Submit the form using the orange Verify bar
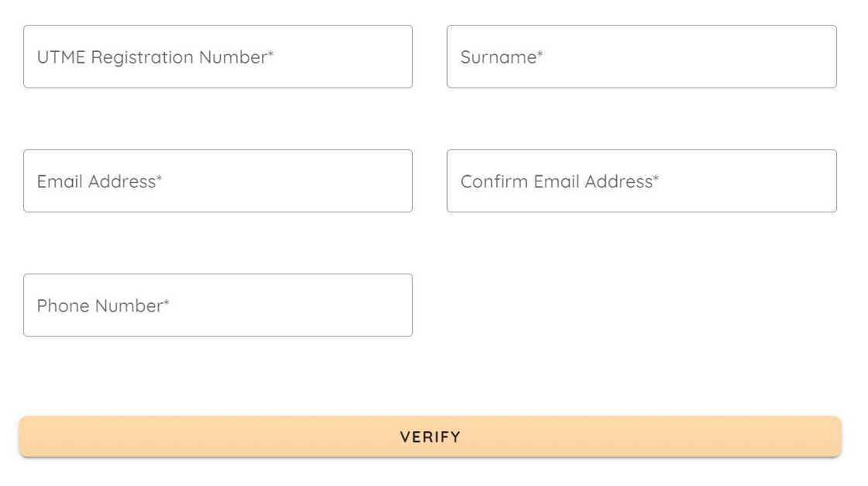This screenshot has width=868, height=486. point(430,436)
